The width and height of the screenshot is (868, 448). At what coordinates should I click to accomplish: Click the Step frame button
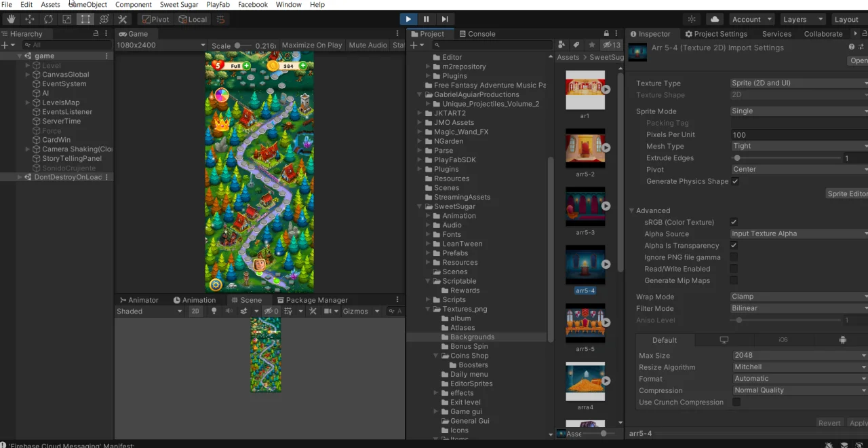445,20
